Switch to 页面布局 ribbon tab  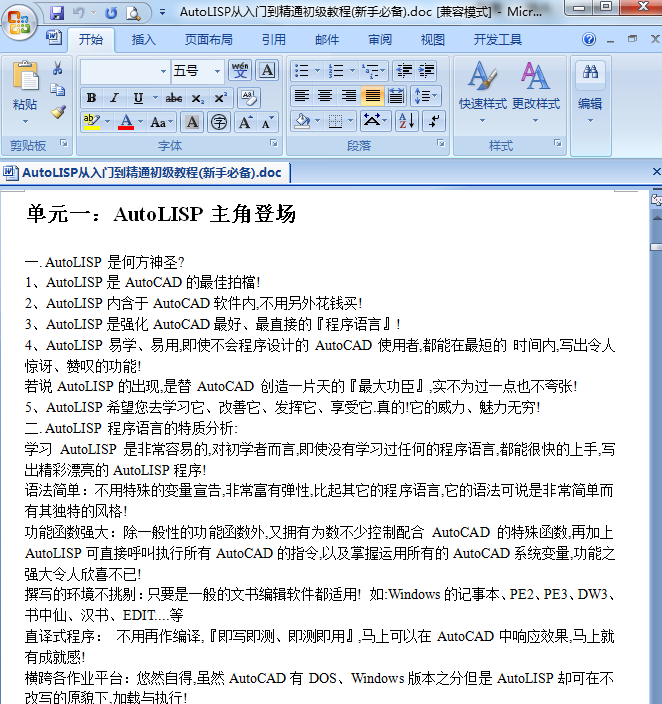tap(209, 40)
